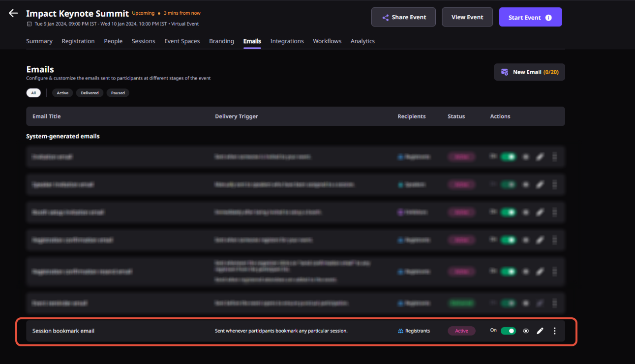Click the Actions column header

[x=500, y=116]
